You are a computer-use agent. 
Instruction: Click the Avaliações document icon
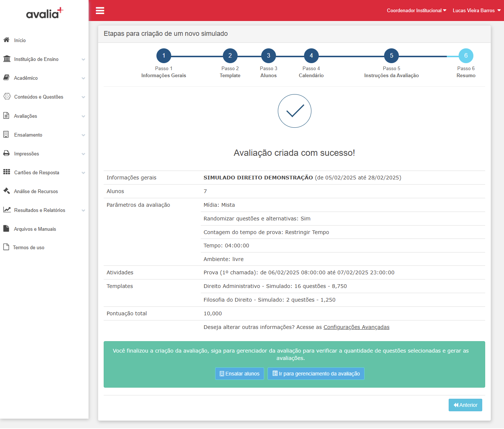tap(6, 116)
